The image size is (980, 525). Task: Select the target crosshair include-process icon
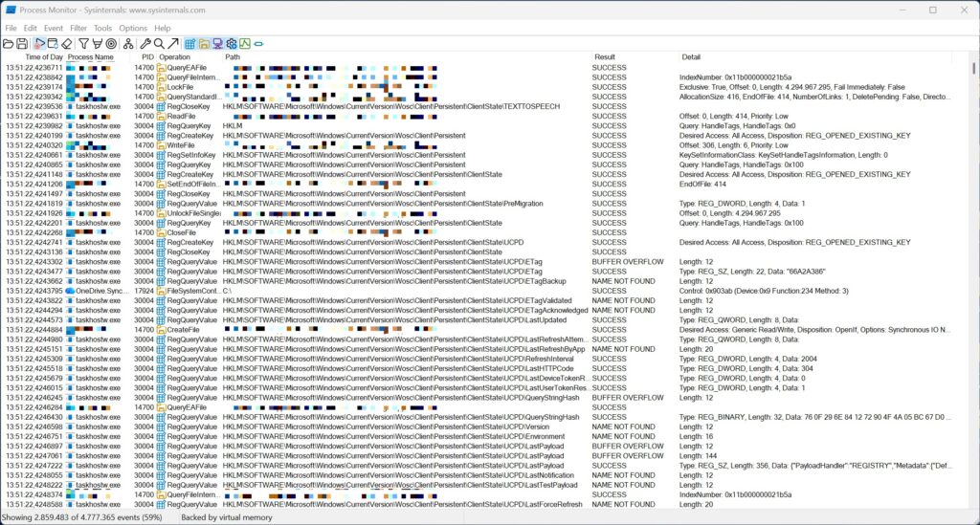(x=111, y=44)
